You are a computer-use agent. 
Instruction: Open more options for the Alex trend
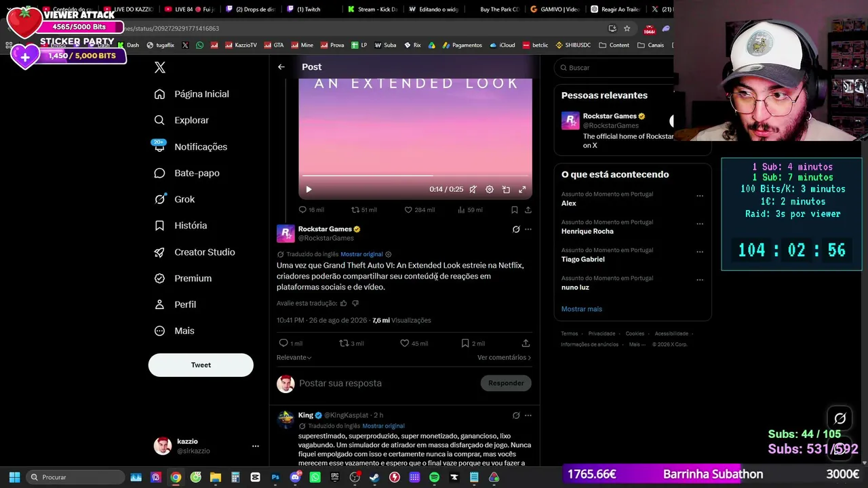pyautogui.click(x=700, y=197)
